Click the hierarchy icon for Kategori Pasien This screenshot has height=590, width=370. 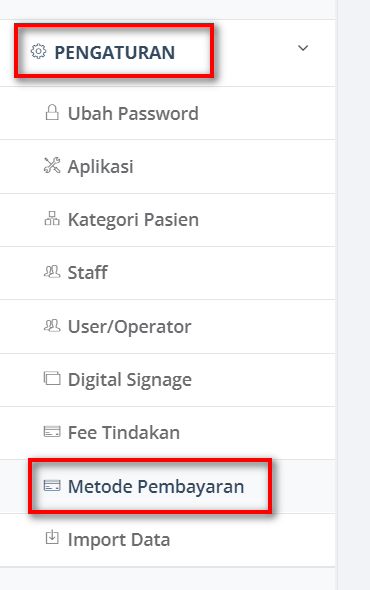pyautogui.click(x=52, y=218)
